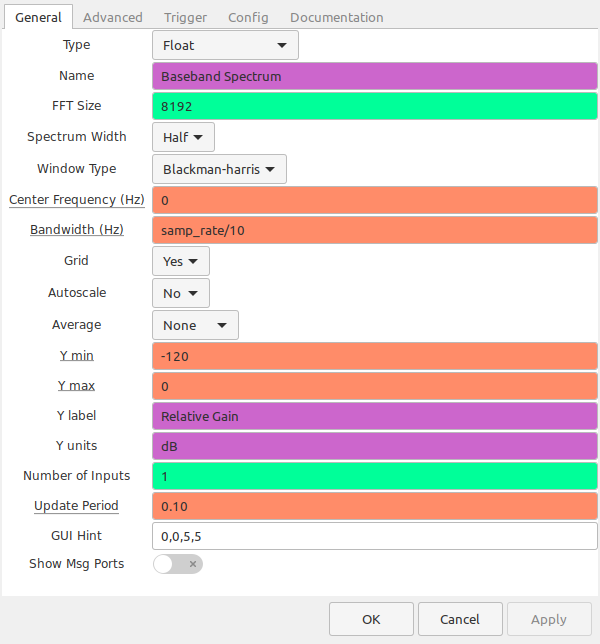Click the FFT Size field with 8192
The width and height of the screenshot is (600, 644).
tap(375, 106)
